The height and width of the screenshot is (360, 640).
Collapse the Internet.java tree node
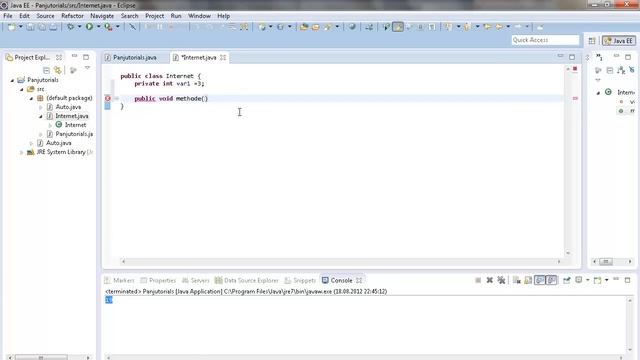click(x=41, y=116)
